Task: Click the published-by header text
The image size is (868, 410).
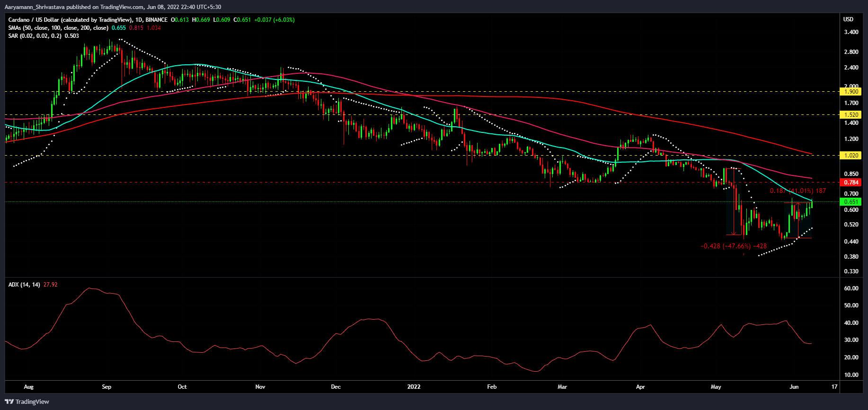Action: pyautogui.click(x=113, y=7)
